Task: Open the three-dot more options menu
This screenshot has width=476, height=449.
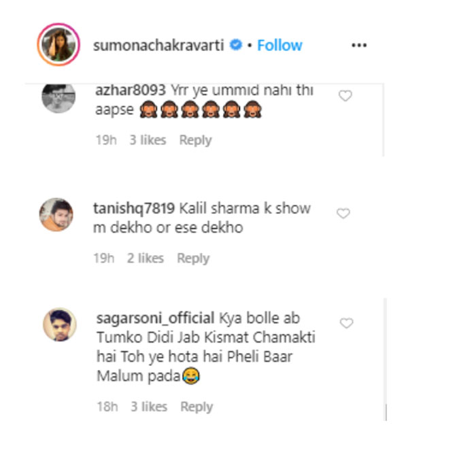Action: pos(359,46)
